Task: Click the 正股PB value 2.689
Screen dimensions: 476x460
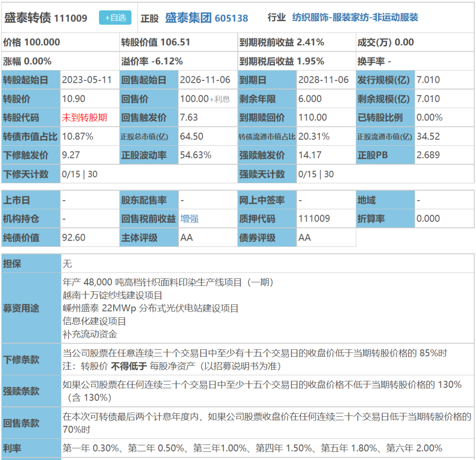Action: point(428,155)
